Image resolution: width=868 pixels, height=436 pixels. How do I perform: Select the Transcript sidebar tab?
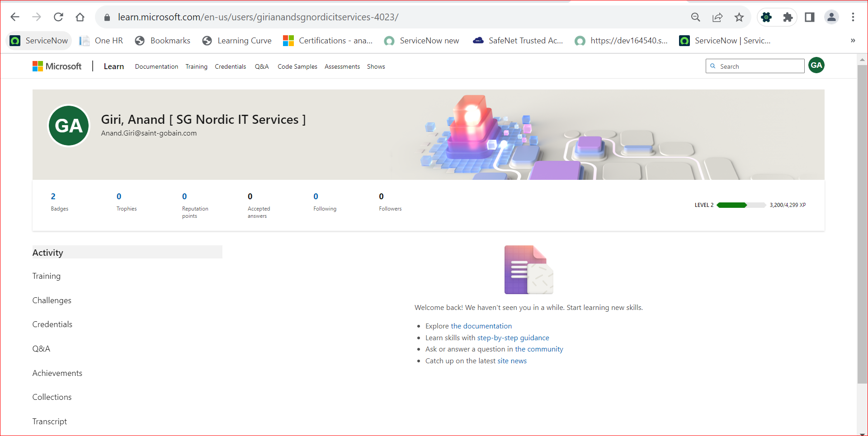[x=49, y=422]
